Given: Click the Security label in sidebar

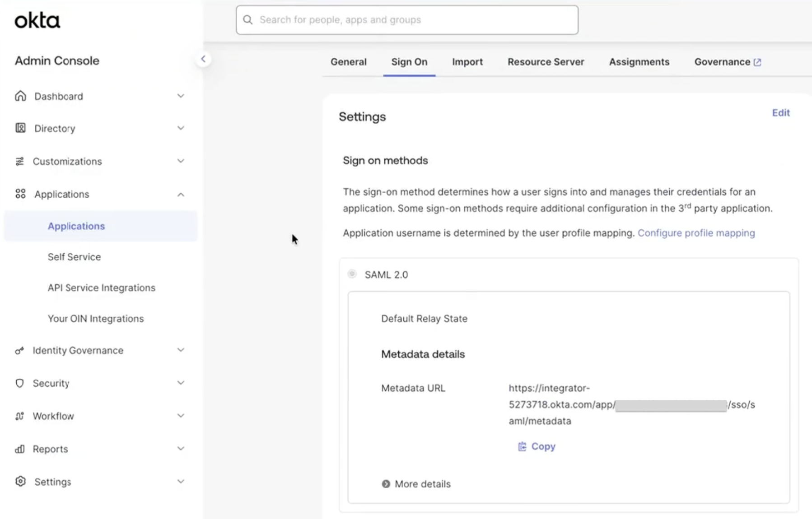Looking at the screenshot, I should (51, 383).
